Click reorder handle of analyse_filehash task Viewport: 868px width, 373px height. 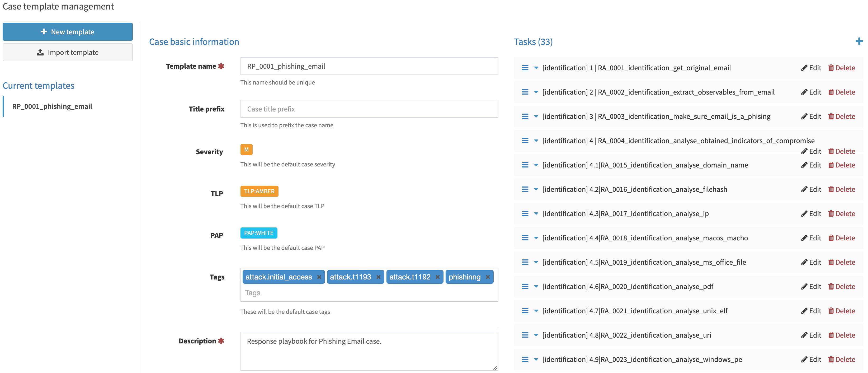tap(525, 189)
